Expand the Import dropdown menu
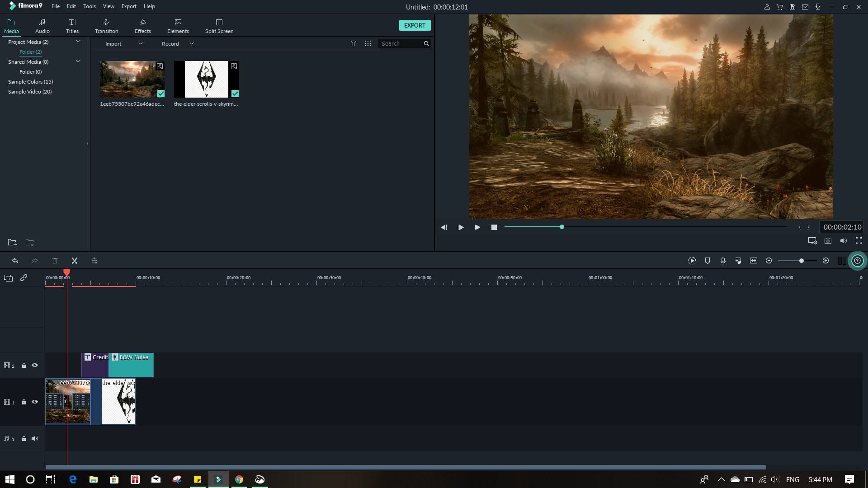The height and width of the screenshot is (488, 868). point(140,43)
